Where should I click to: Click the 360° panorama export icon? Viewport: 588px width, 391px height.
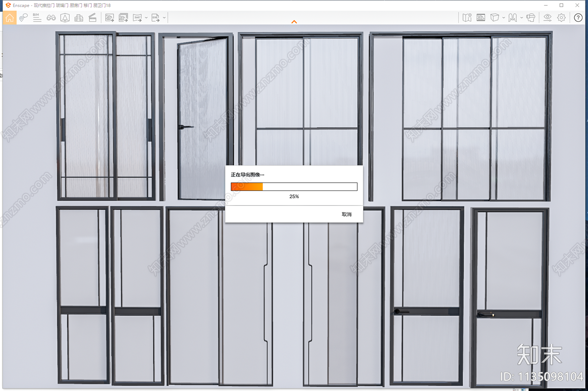(137, 18)
